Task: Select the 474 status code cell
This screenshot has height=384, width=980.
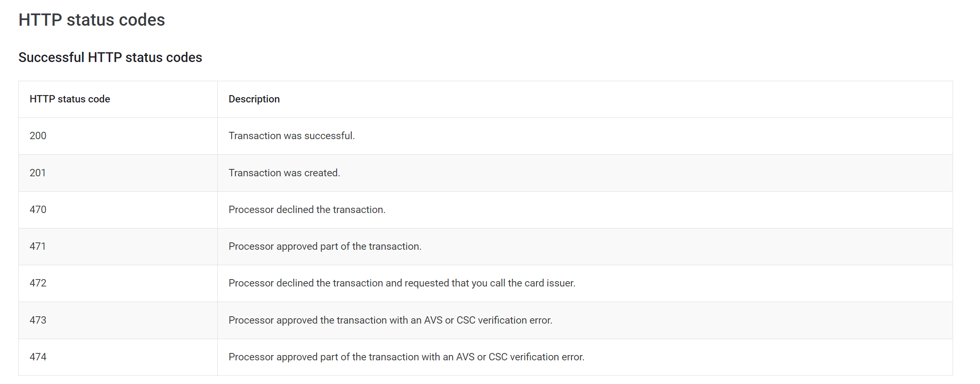Action: (38, 357)
